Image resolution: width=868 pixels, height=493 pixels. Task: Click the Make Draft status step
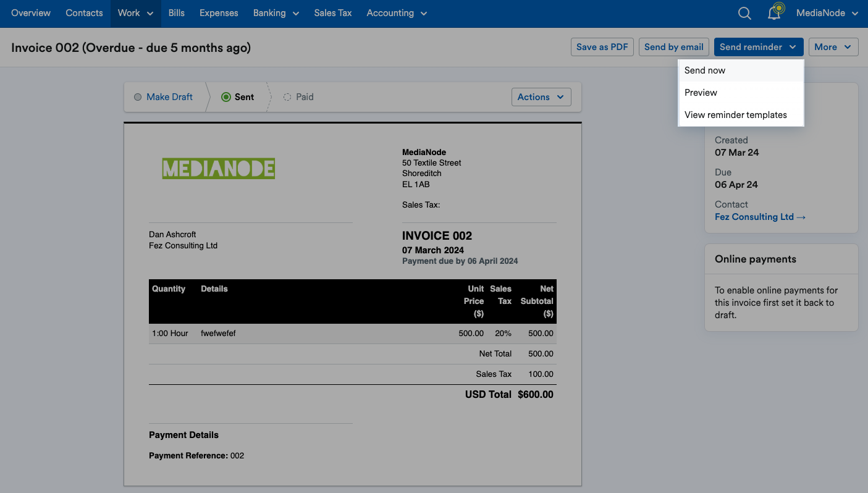click(x=164, y=97)
